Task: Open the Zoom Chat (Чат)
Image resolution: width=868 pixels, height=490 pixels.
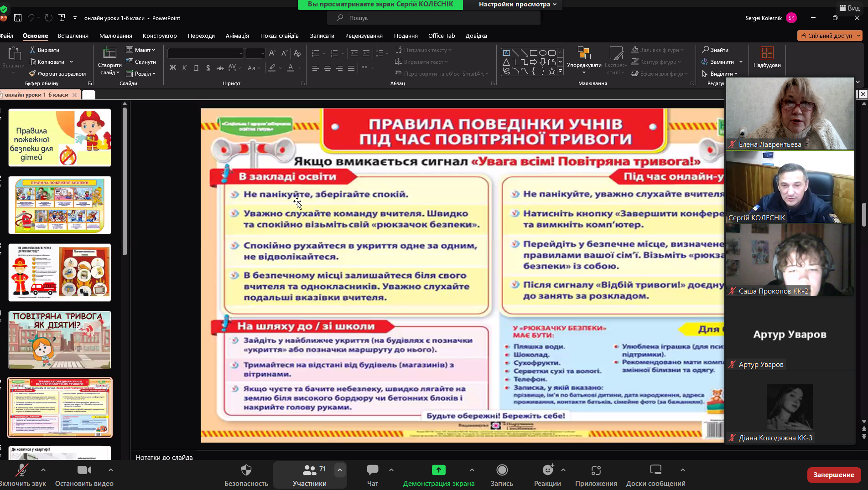Action: (x=373, y=475)
